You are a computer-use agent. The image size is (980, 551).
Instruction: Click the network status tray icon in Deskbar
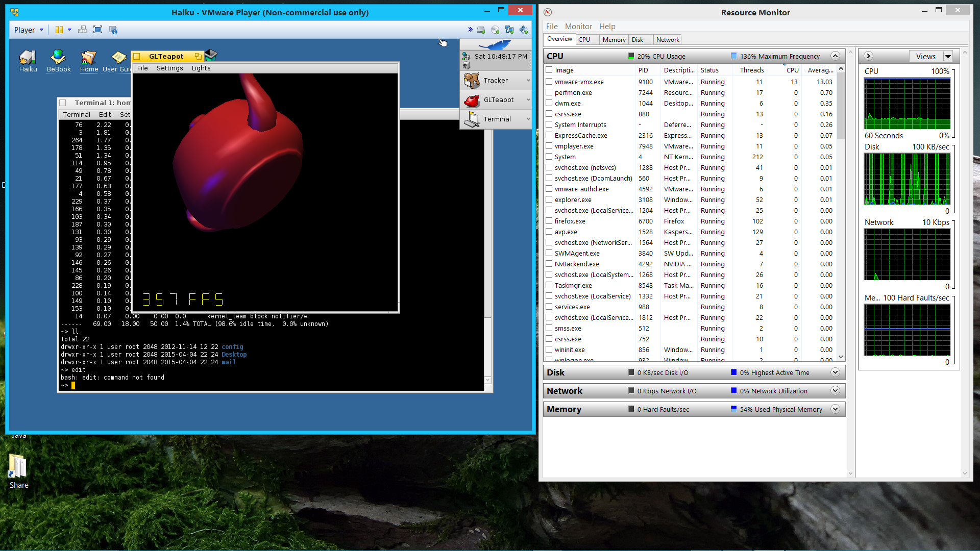coord(466,57)
